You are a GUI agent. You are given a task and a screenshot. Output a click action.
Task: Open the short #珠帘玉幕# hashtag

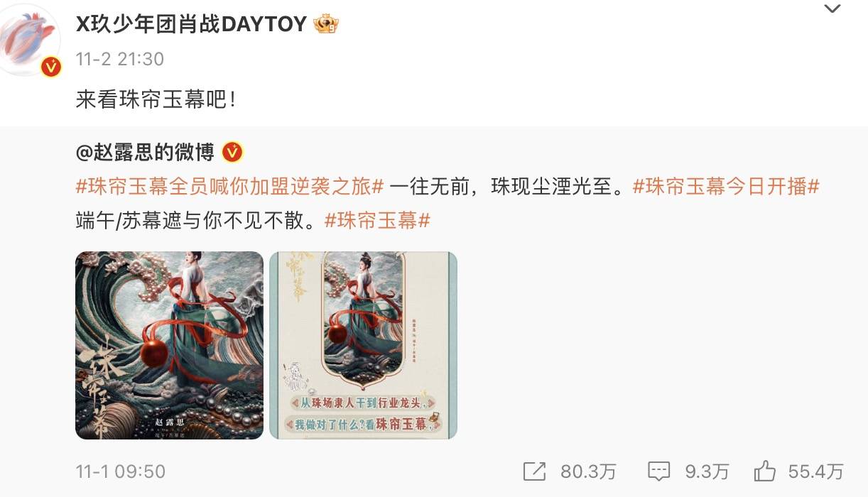click(x=378, y=221)
